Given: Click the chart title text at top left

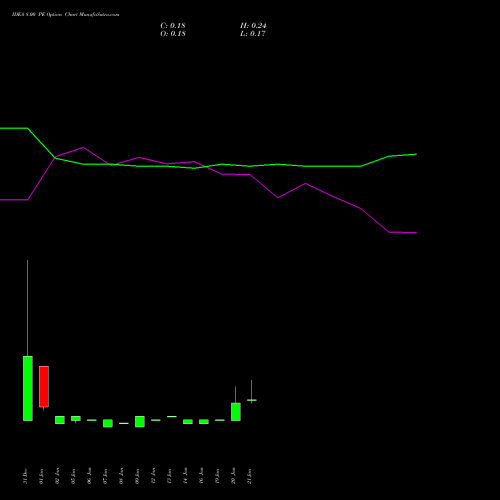Looking at the screenshot, I should coord(65,15).
